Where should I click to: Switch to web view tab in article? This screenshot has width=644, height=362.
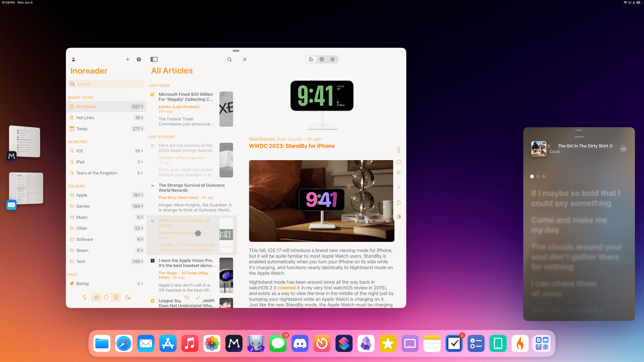tap(322, 59)
